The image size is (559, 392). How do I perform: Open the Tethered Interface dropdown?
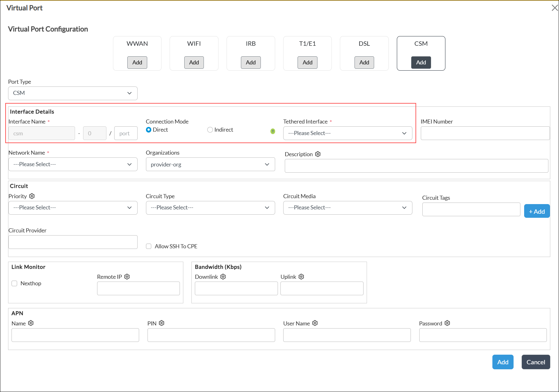[348, 133]
